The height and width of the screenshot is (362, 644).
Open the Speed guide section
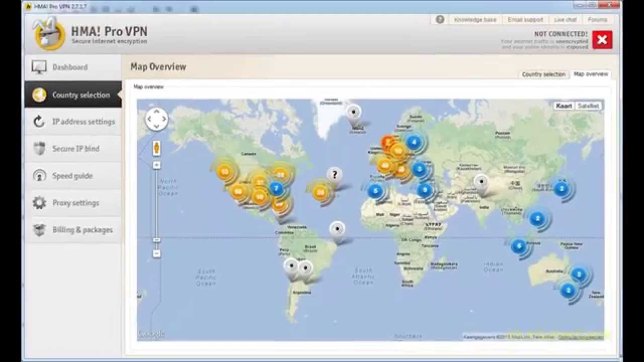point(73,176)
